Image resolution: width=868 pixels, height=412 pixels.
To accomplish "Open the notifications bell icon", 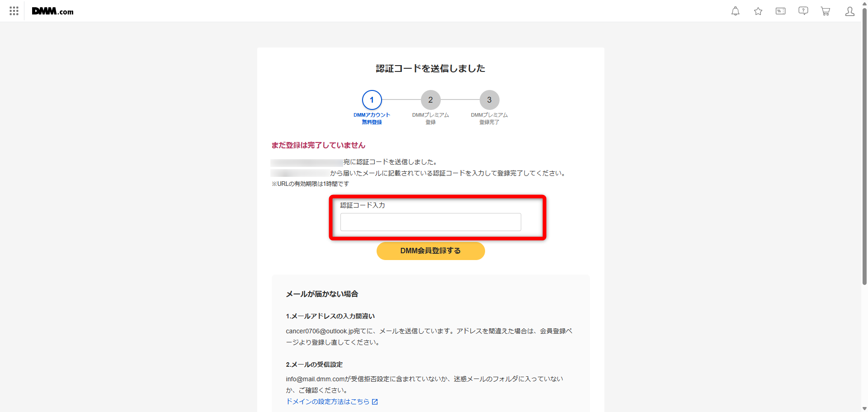I will (x=736, y=11).
